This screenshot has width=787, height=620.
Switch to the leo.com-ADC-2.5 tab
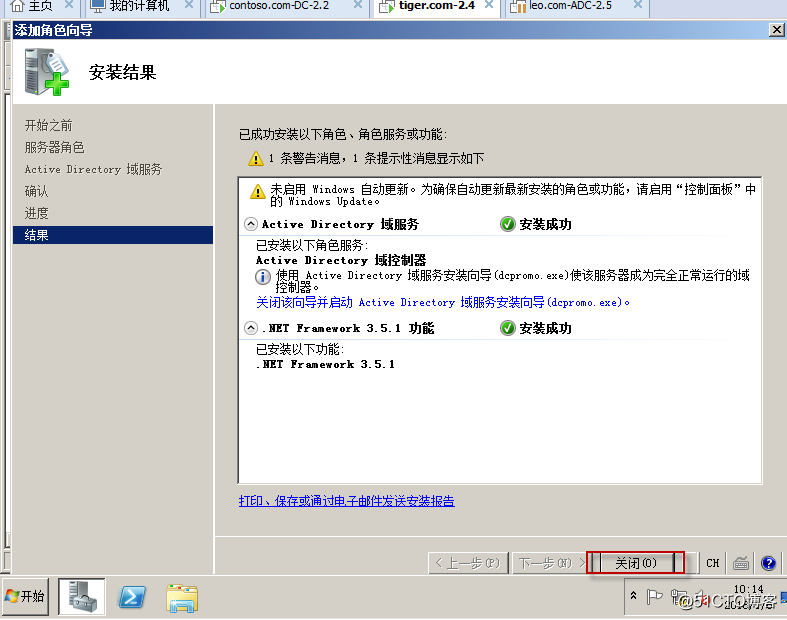(570, 6)
